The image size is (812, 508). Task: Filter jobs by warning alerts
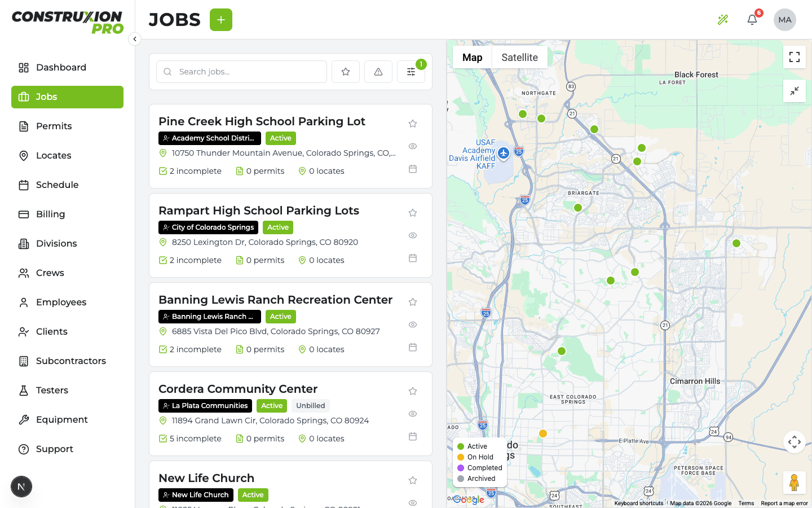coord(378,72)
